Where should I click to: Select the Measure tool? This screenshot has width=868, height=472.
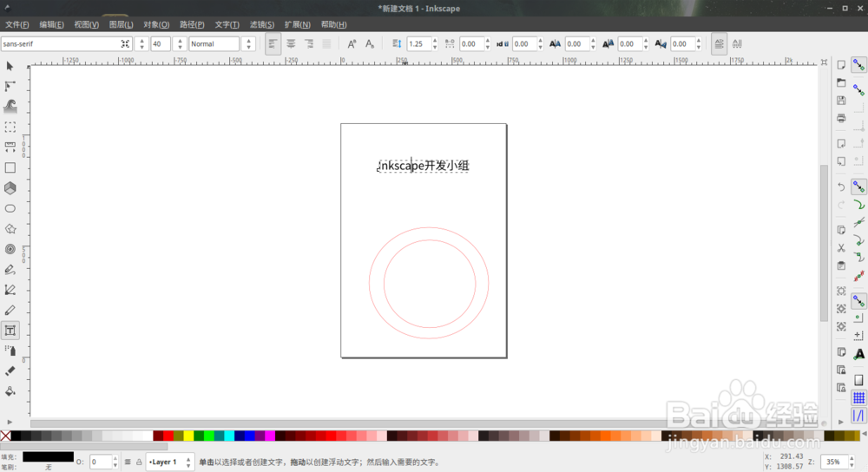point(10,147)
